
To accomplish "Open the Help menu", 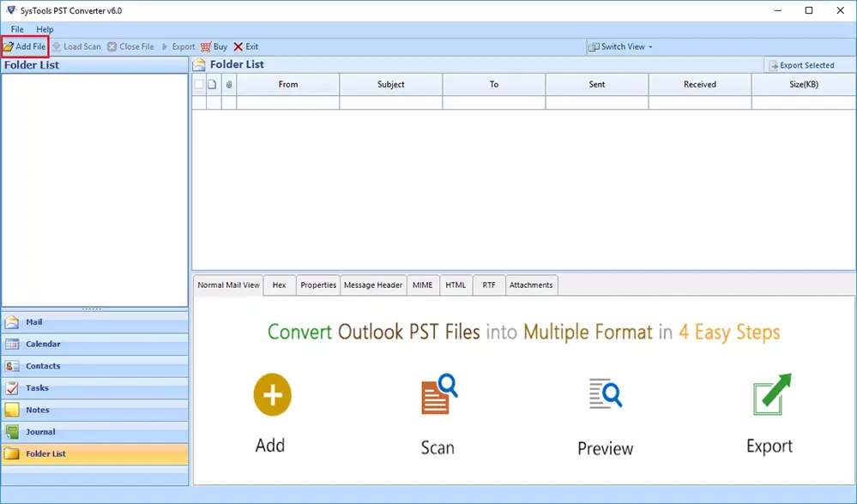I will tap(45, 29).
